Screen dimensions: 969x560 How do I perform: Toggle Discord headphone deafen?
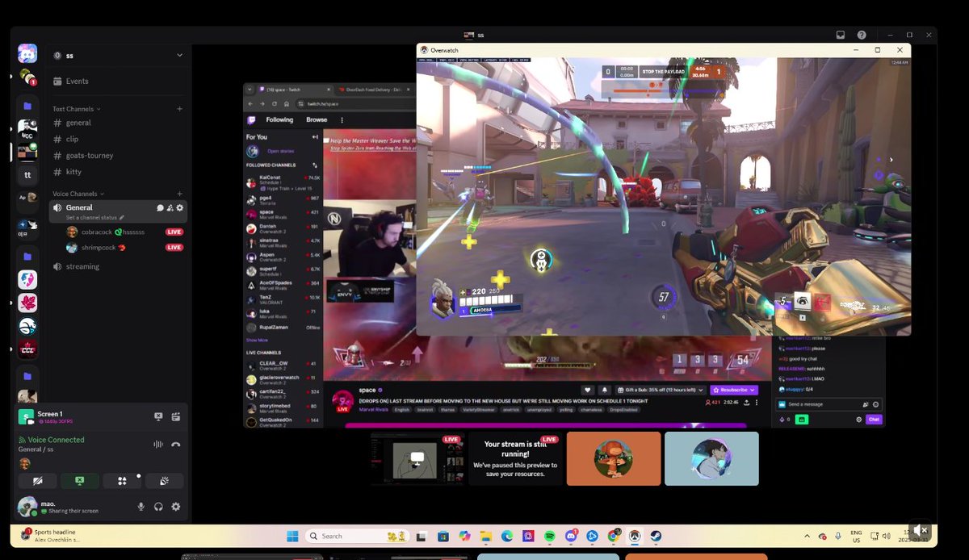coord(158,507)
